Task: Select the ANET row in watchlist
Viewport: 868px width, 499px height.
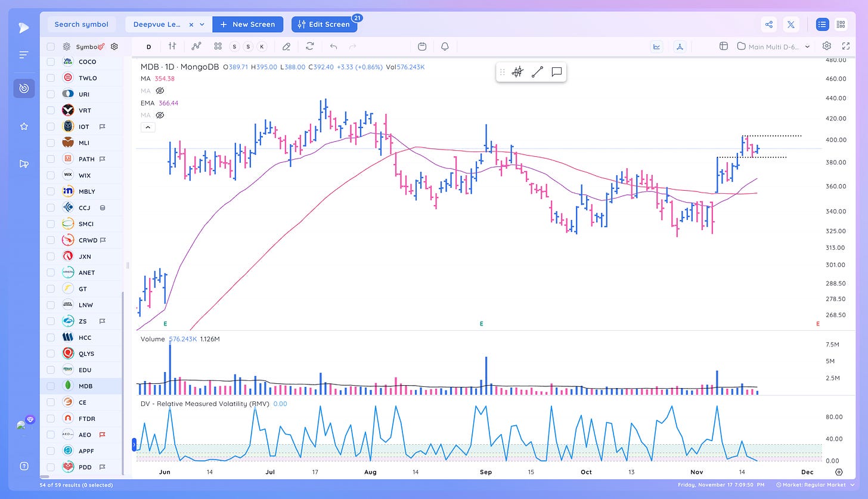Action: click(80, 272)
